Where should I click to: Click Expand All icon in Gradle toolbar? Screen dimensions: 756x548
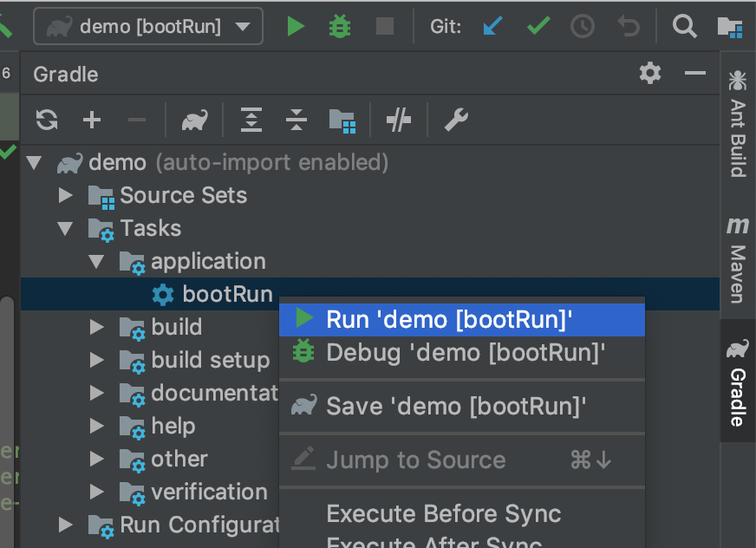point(251,120)
